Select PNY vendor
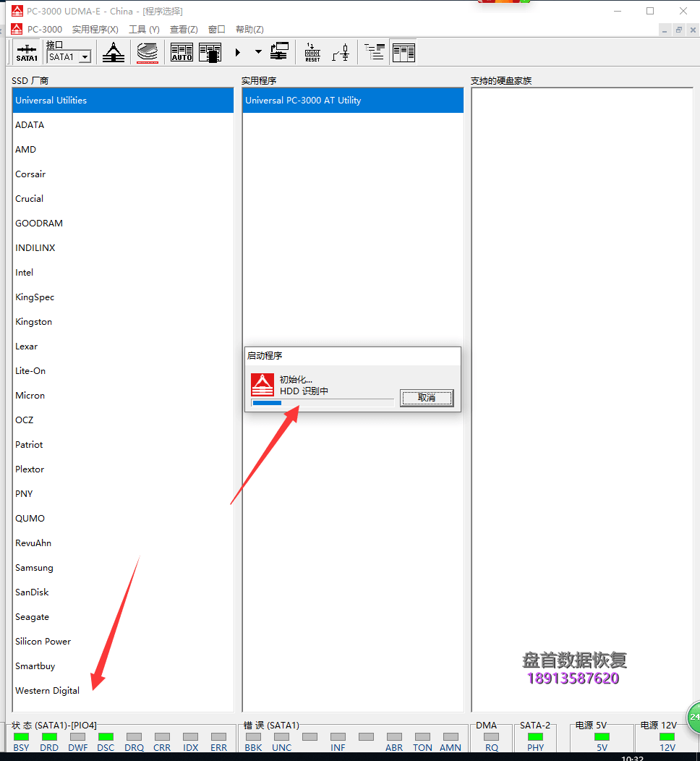This screenshot has height=761, width=700. (123, 493)
